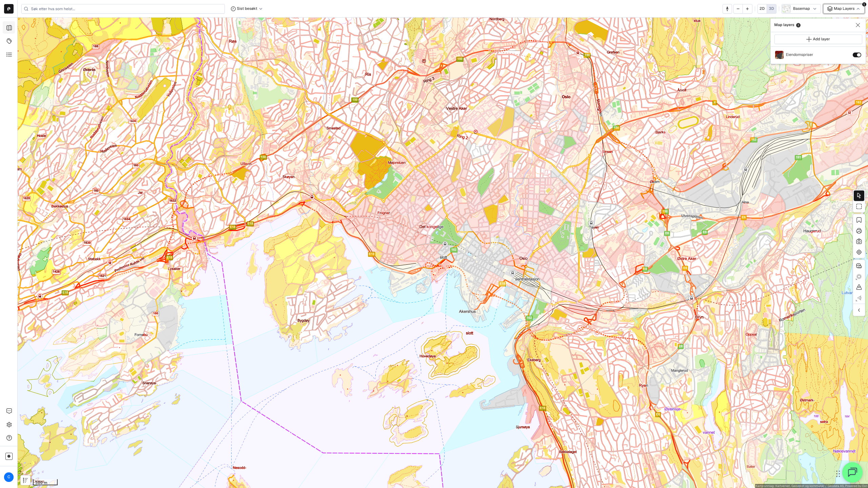Click the Manglerud label on map
868x488 pixels.
point(679,370)
